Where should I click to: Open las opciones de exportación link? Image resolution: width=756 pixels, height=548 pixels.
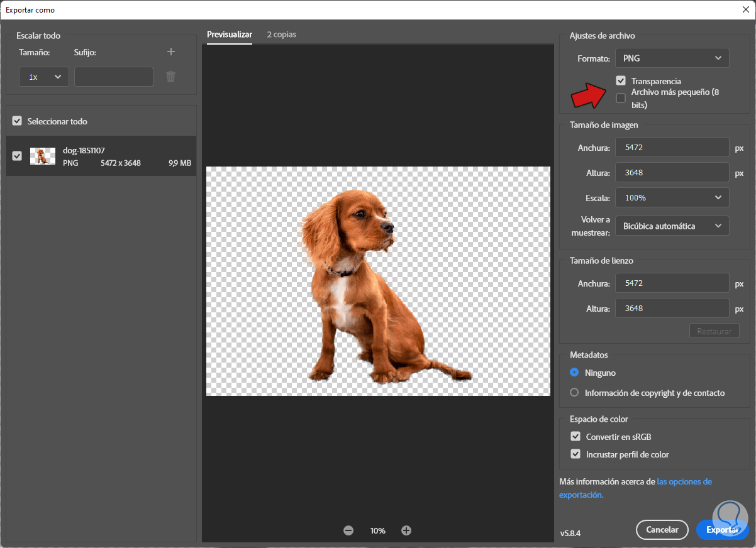pos(635,488)
